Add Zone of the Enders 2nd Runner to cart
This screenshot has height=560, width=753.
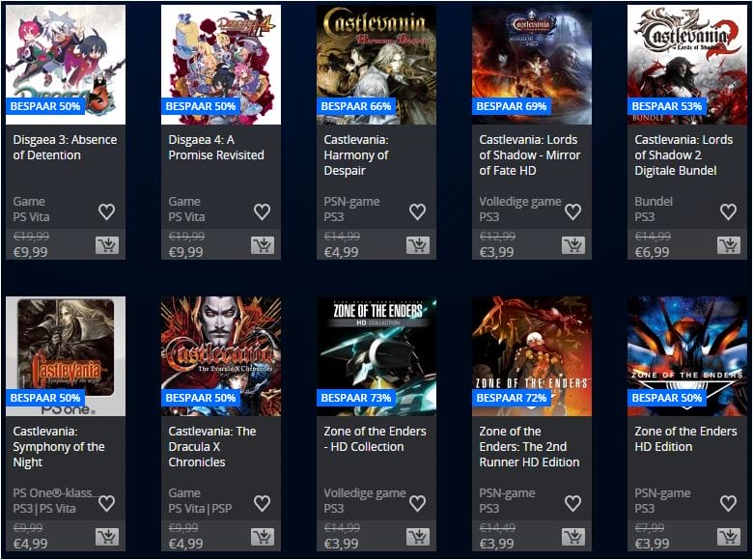(573, 537)
